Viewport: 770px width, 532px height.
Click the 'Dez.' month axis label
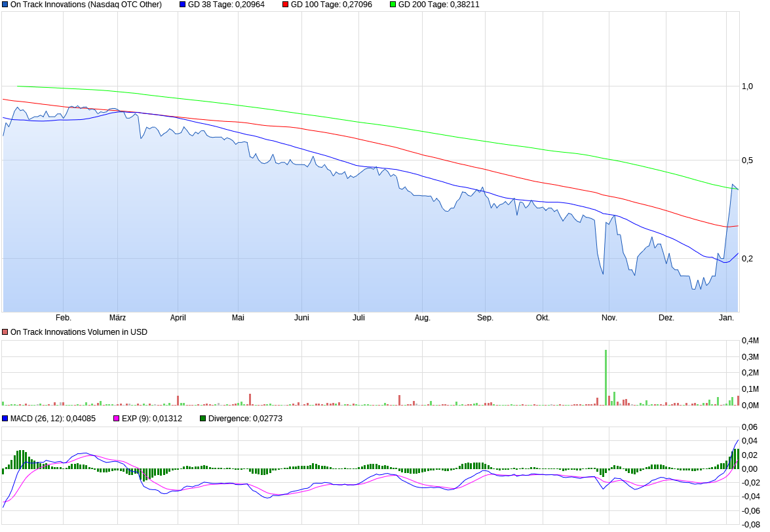click(x=666, y=318)
